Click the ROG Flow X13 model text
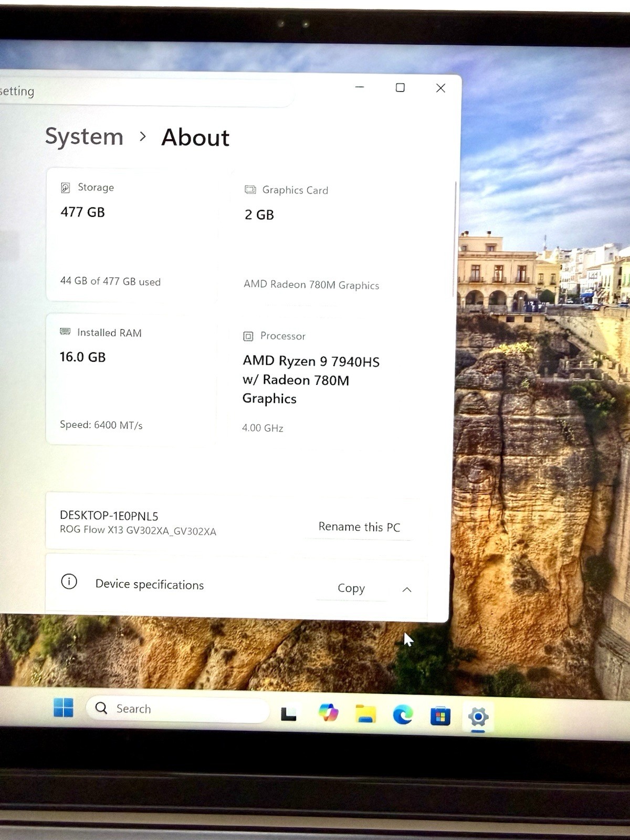This screenshot has width=630, height=840. point(138,530)
